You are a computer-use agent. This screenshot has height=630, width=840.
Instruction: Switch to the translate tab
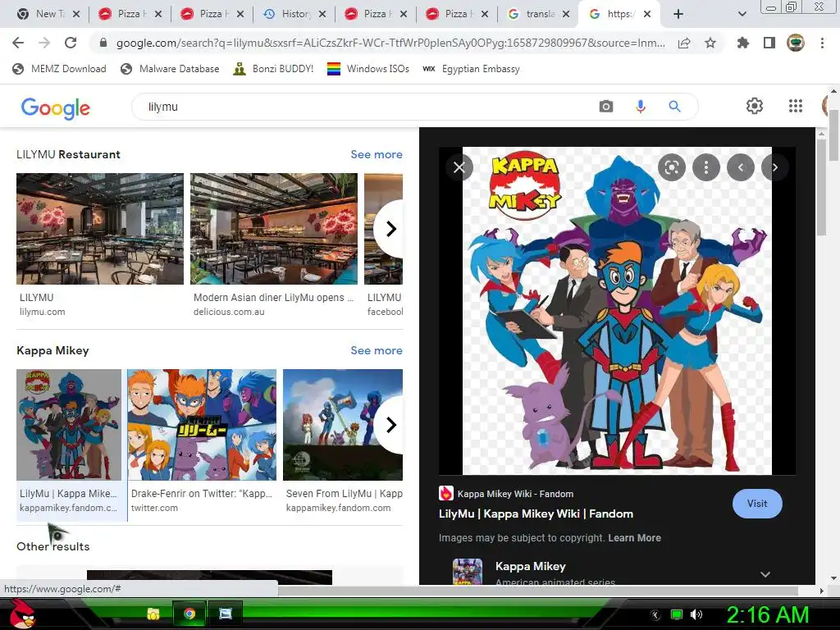pyautogui.click(x=538, y=15)
